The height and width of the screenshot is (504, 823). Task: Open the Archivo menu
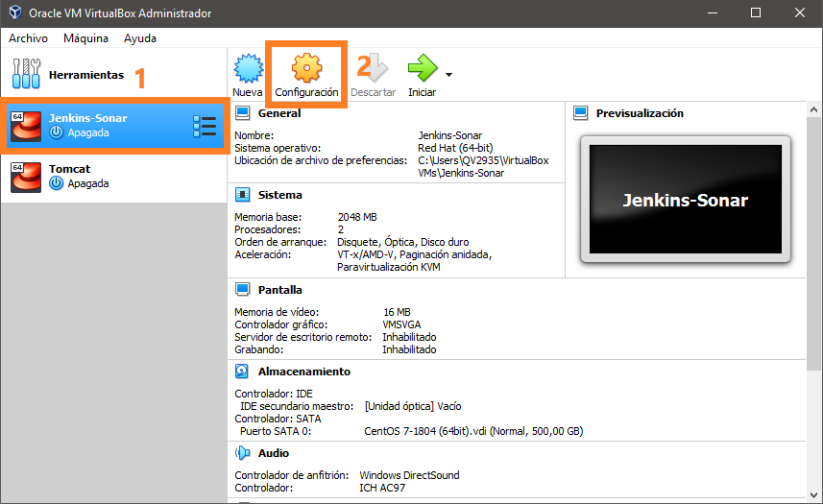(x=28, y=38)
